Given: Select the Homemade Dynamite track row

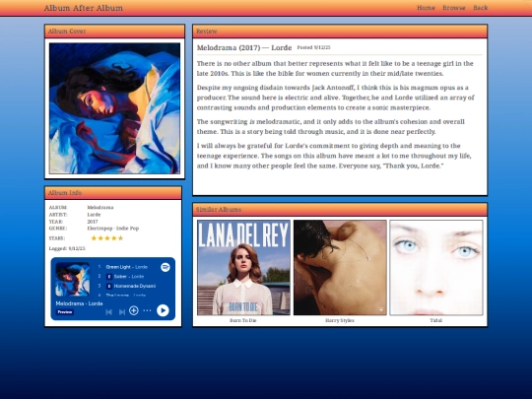Looking at the screenshot, I should (x=126, y=286).
